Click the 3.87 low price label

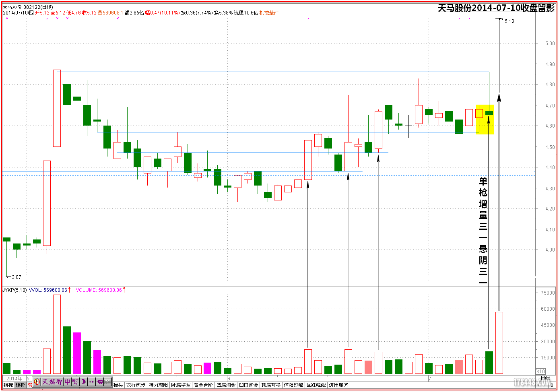point(16,277)
